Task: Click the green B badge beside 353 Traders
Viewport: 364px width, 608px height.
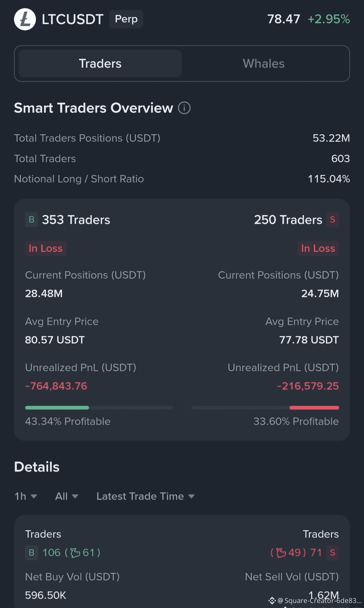Action: click(x=32, y=220)
